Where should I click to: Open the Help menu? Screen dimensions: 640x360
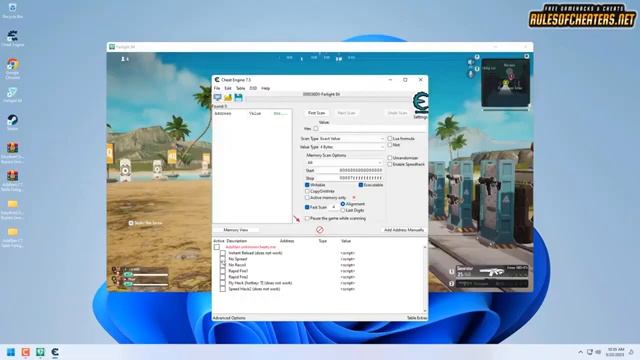[x=265, y=88]
